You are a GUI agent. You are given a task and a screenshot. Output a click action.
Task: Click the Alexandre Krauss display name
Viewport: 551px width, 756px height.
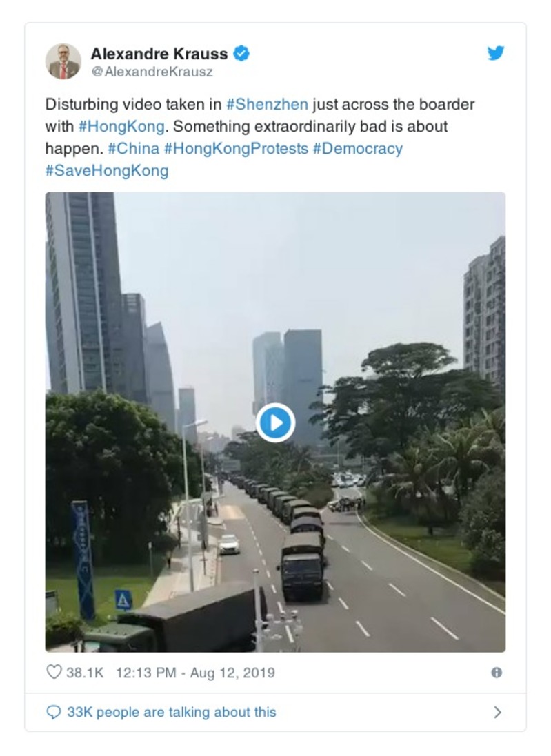(159, 53)
